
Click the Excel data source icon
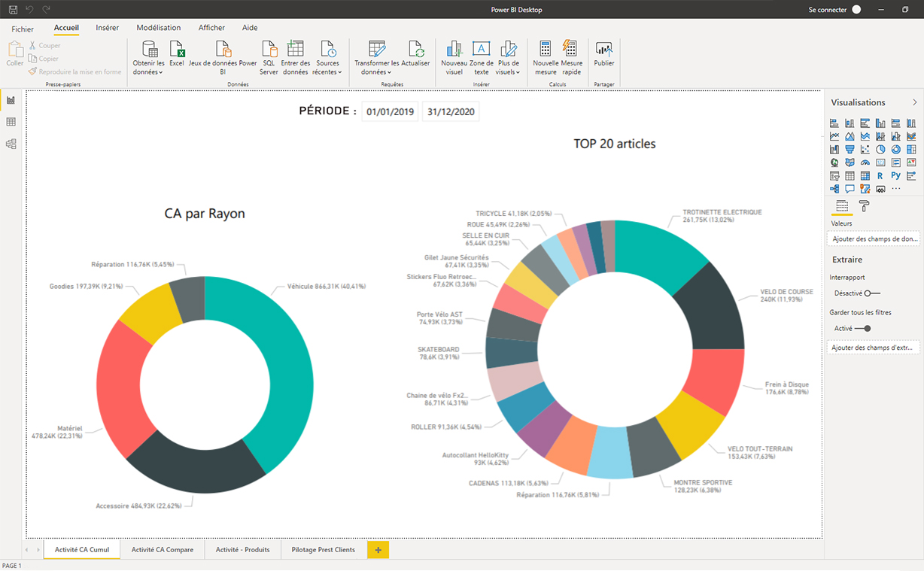[x=177, y=50]
